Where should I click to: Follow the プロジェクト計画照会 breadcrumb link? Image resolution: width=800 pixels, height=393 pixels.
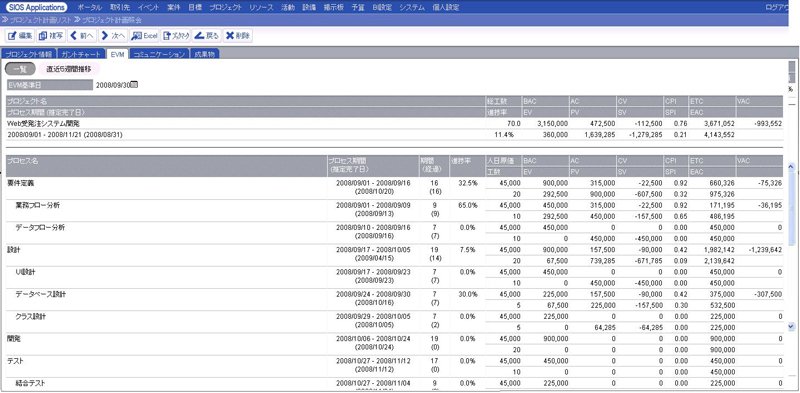[112, 20]
